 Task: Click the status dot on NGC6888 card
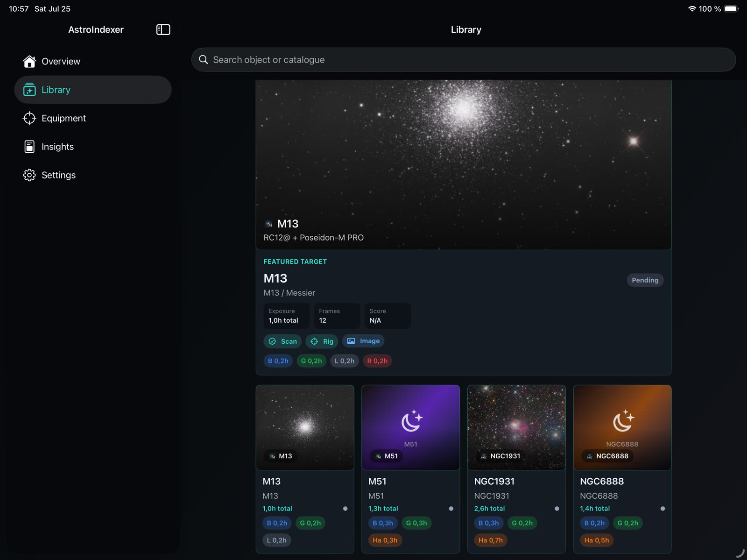point(662,509)
